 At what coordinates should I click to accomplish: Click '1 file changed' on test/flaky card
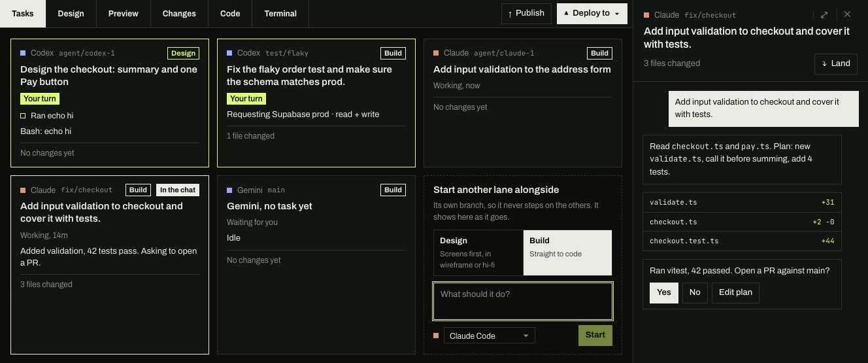point(250,136)
